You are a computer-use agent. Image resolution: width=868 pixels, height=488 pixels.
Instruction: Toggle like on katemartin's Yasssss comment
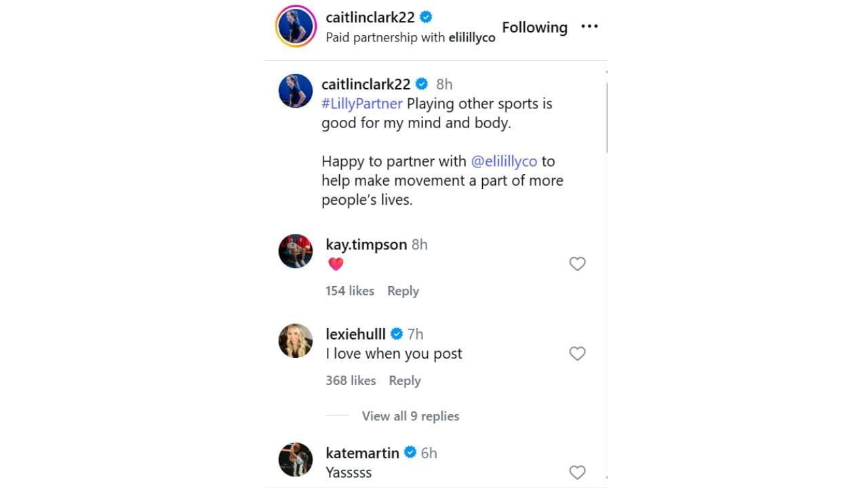577,472
